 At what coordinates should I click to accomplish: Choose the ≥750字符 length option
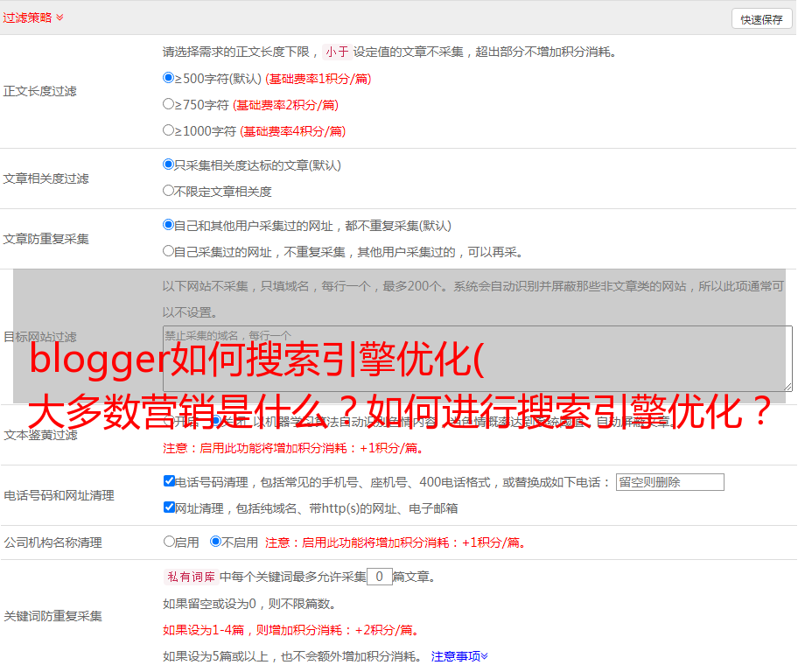(x=169, y=104)
